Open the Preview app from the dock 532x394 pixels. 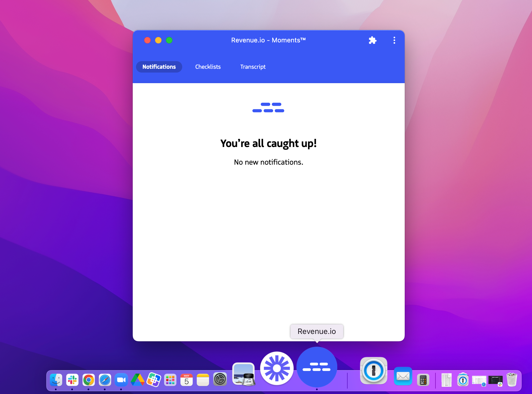coord(244,374)
